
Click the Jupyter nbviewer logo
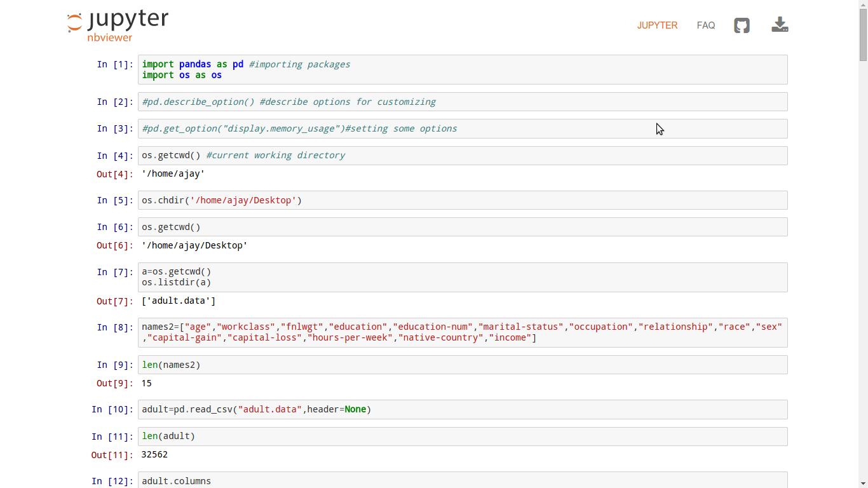coord(118,26)
